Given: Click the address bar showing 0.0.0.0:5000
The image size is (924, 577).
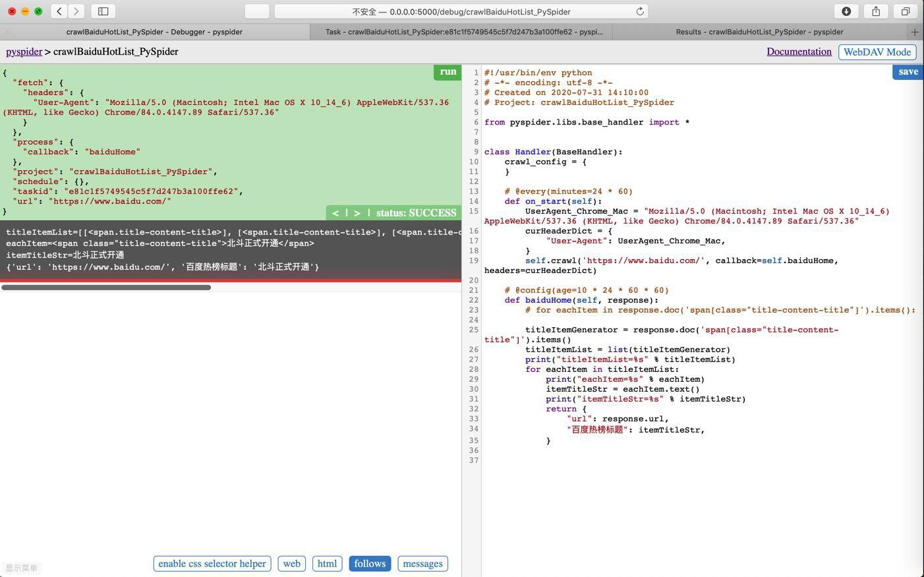Looking at the screenshot, I should tap(461, 11).
